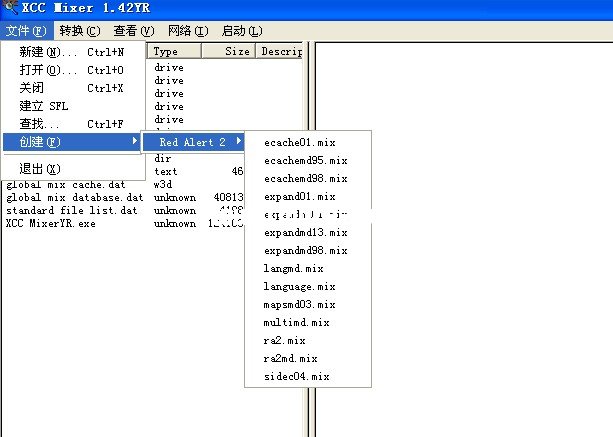613x437 pixels.
Task: Create ra2.mix
Action: tap(308, 340)
